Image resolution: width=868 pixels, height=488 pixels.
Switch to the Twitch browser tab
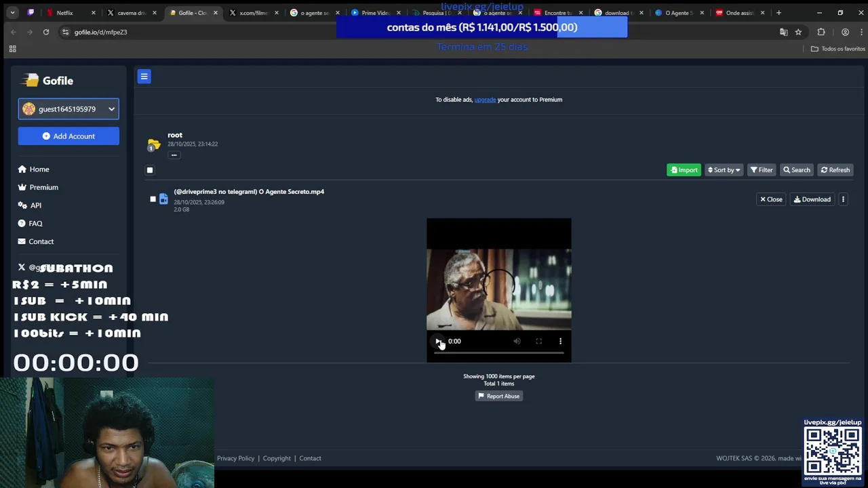tap(31, 13)
